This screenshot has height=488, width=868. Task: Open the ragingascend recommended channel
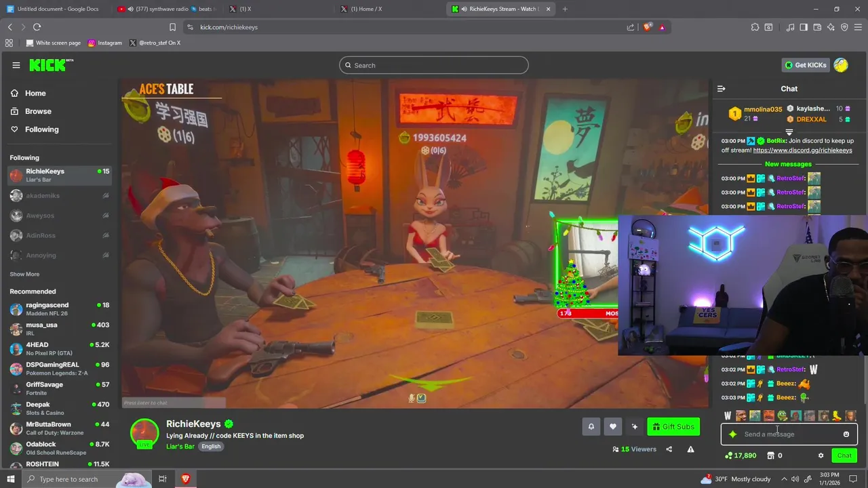pos(60,309)
